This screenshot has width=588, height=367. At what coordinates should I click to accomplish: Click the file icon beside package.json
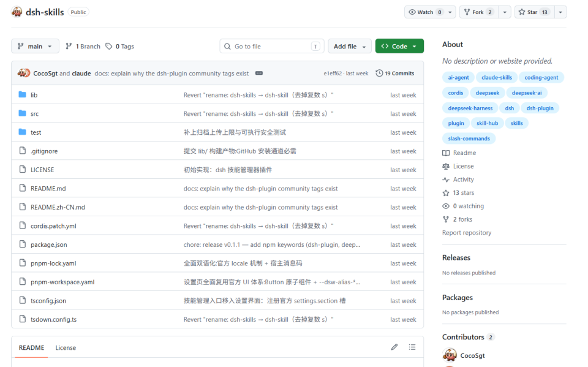[x=23, y=244]
